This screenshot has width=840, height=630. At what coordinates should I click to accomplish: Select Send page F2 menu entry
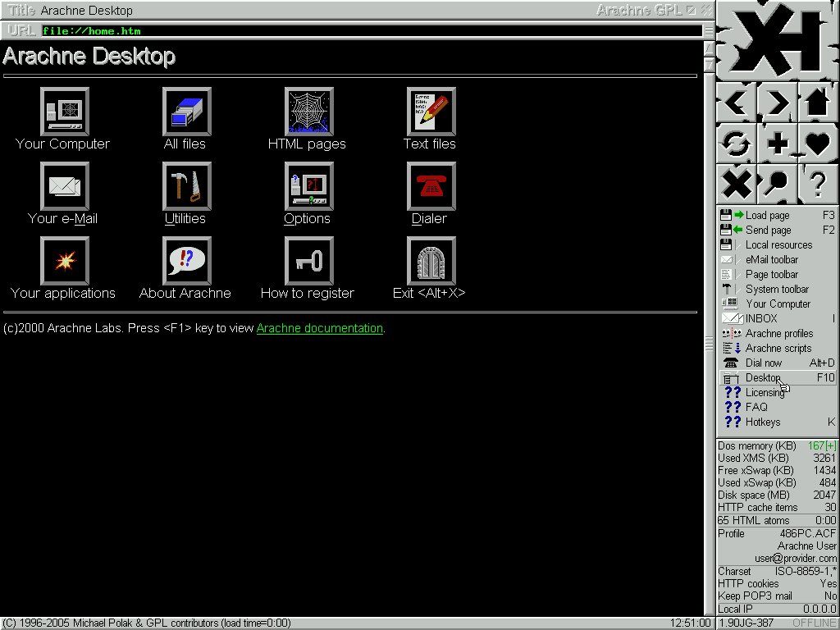point(778,230)
